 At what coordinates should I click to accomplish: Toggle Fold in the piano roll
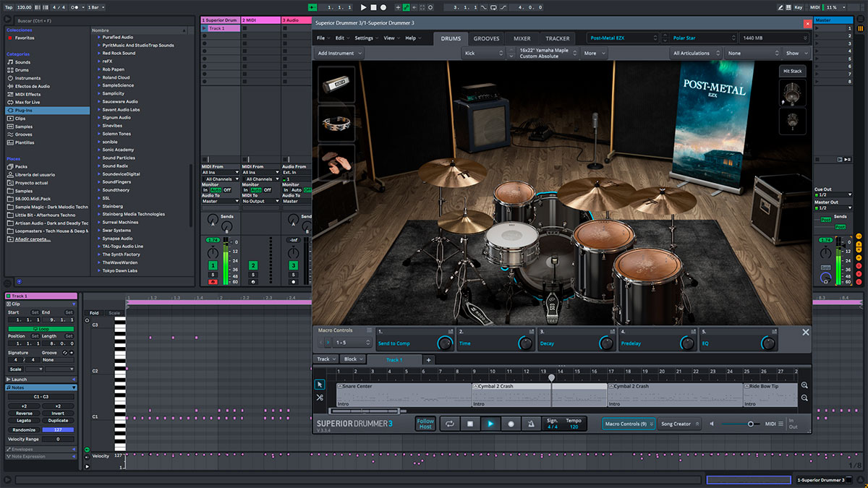coord(94,313)
